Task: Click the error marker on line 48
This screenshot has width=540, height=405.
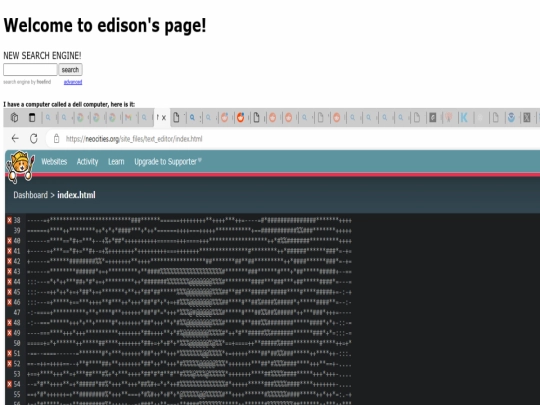Action: click(x=10, y=323)
